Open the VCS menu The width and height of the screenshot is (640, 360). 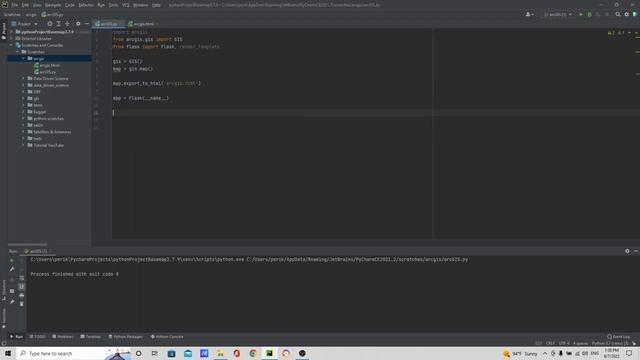(126, 5)
